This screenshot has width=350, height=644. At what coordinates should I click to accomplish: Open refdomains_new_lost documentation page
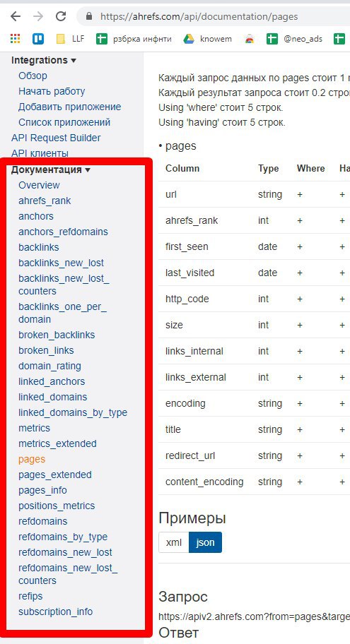coord(65,552)
